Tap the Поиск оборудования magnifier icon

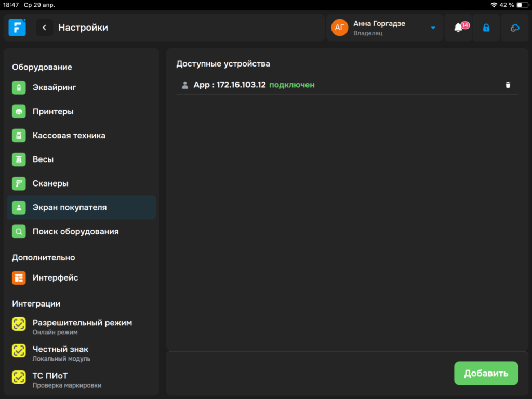click(x=19, y=231)
